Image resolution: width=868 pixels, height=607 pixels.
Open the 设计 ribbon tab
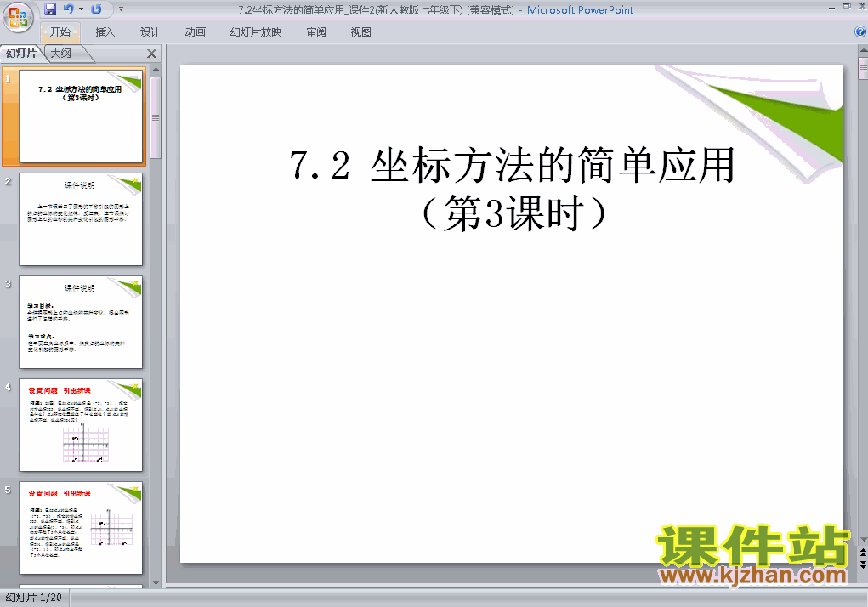[150, 32]
